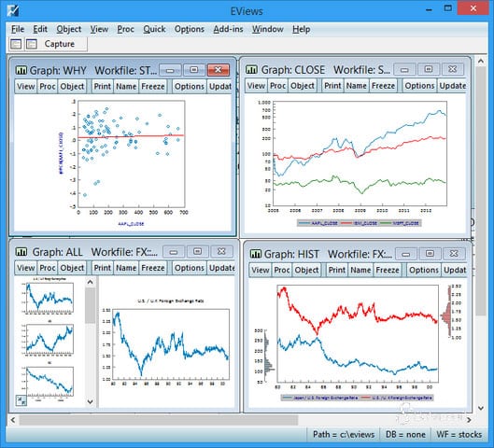The image size is (494, 448).
Task: Open the View menu in main menu bar
Action: (x=99, y=29)
